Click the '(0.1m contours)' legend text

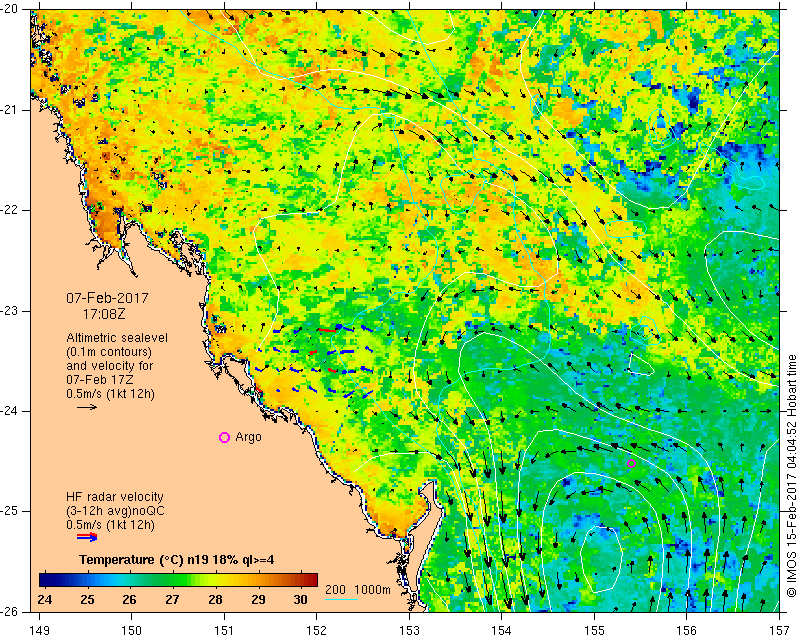click(109, 352)
